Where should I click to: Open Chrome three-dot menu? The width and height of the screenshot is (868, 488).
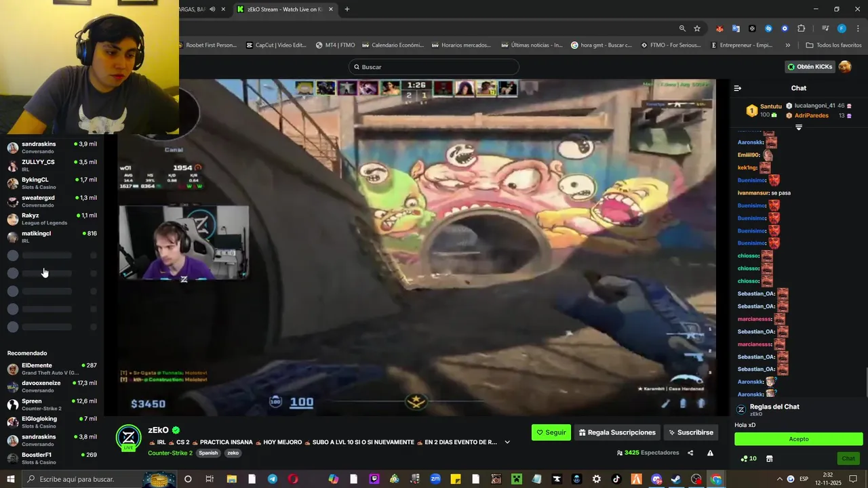click(x=859, y=28)
